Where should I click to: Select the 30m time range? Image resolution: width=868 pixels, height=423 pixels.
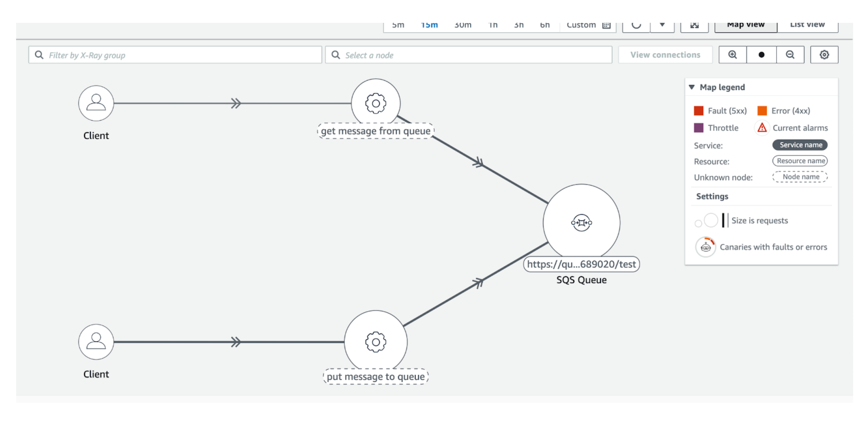pyautogui.click(x=462, y=26)
